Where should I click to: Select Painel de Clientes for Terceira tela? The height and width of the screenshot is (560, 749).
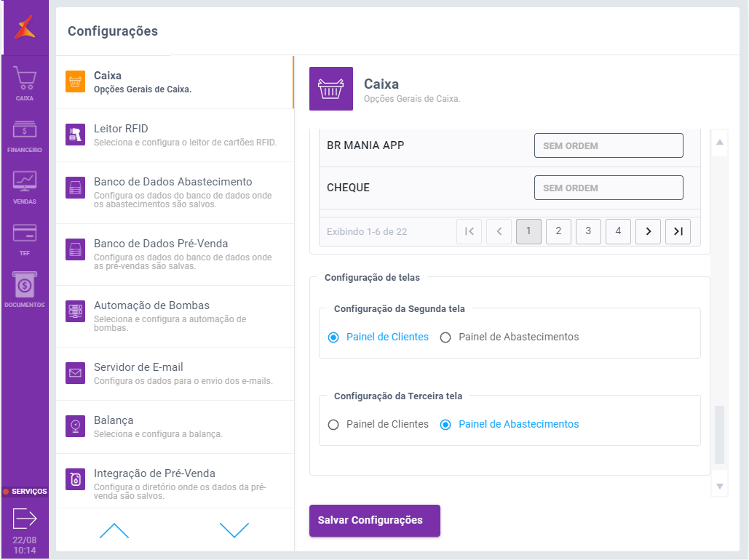[333, 425]
